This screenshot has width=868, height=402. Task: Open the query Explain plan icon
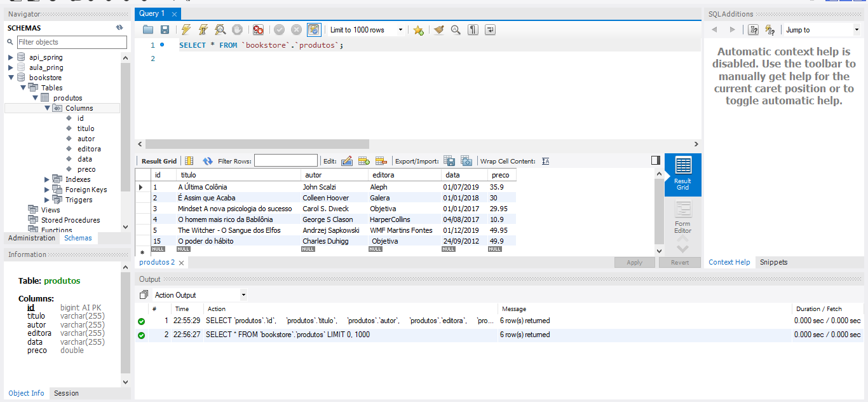pos(219,29)
